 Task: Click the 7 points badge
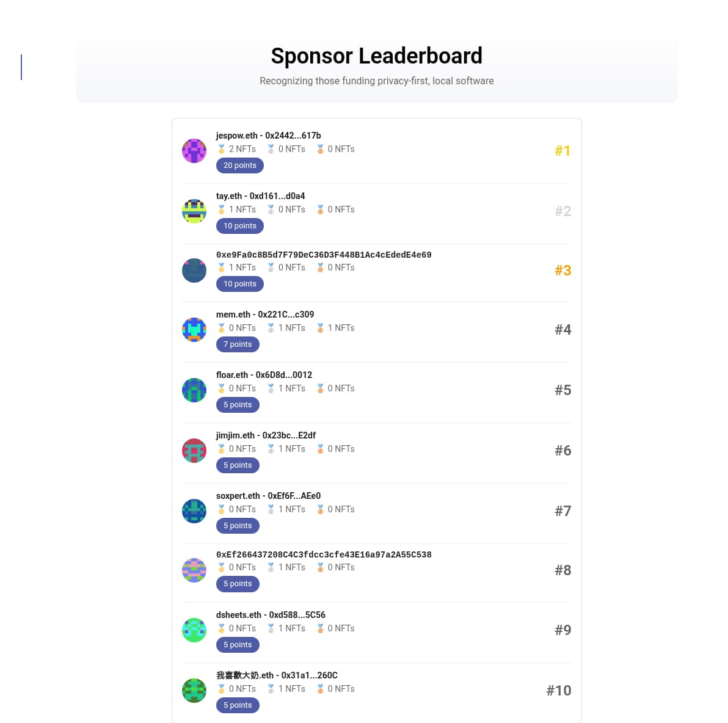(238, 344)
